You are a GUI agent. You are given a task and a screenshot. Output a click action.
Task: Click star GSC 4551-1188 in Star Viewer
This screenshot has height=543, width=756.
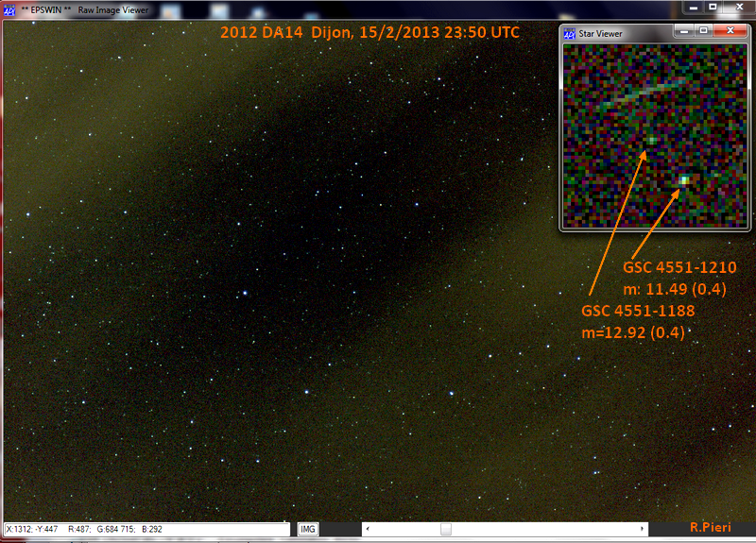[651, 141]
